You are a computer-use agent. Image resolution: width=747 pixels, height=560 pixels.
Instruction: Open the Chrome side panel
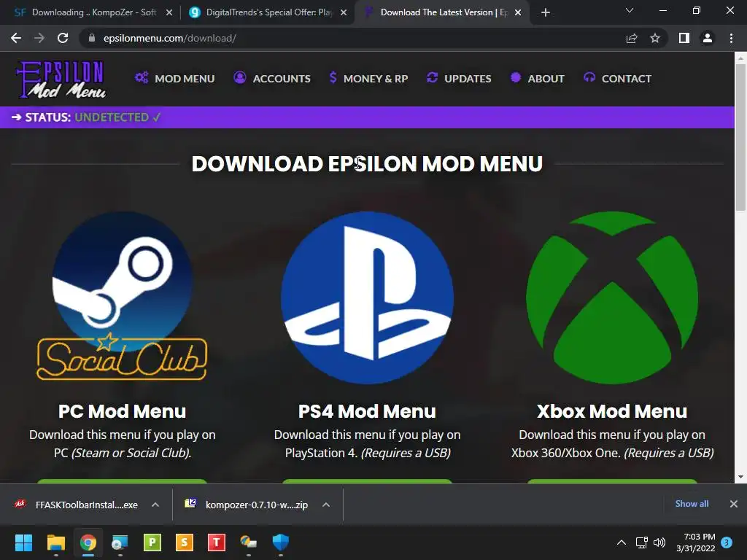tap(684, 38)
